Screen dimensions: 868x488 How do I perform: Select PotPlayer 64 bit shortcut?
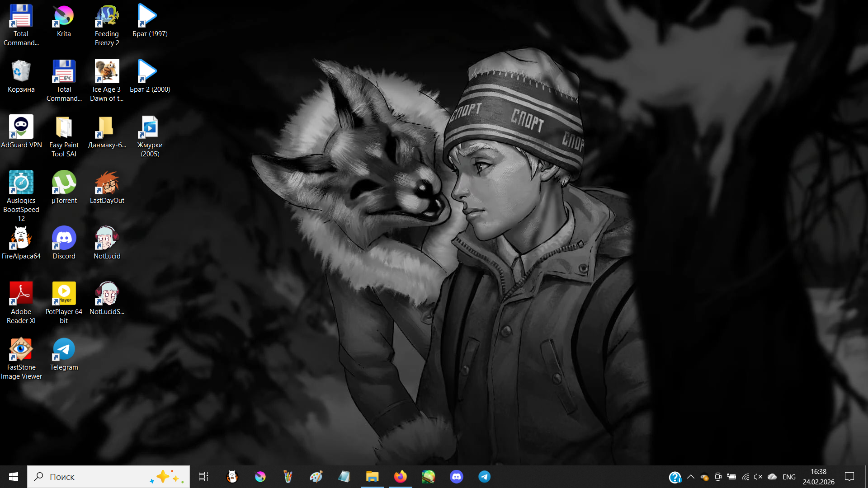[64, 294]
